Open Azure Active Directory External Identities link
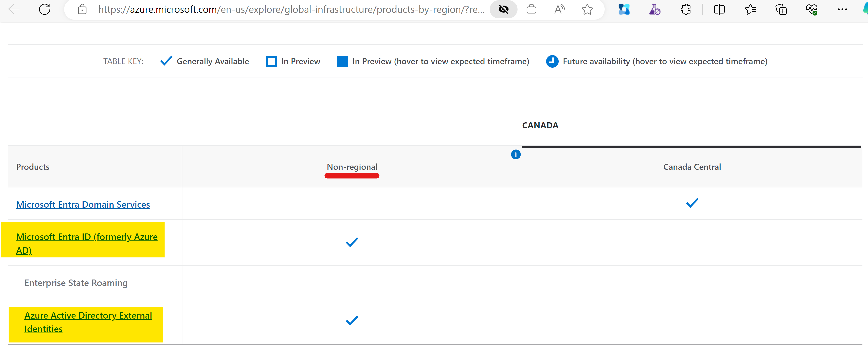Image resolution: width=868 pixels, height=353 pixels. pyautogui.click(x=88, y=322)
